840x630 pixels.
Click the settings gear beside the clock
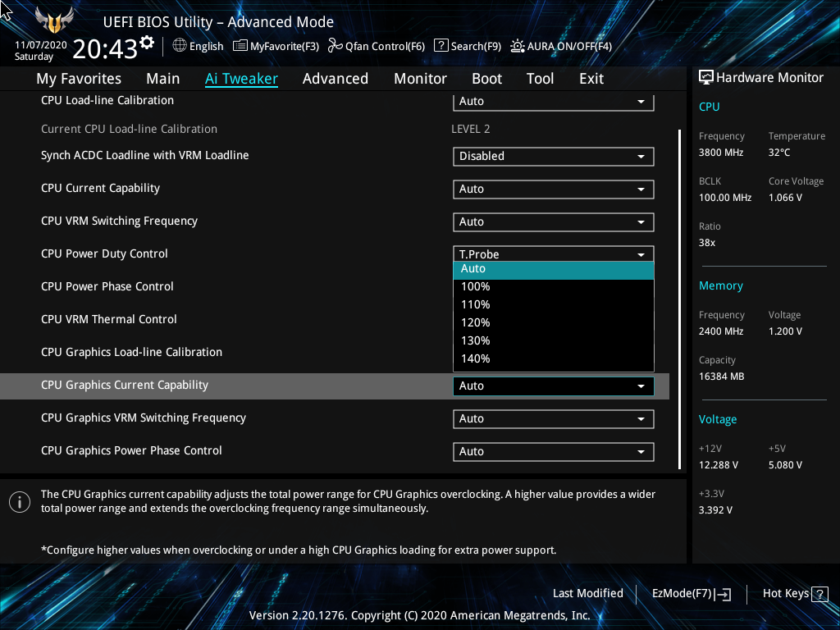[147, 42]
